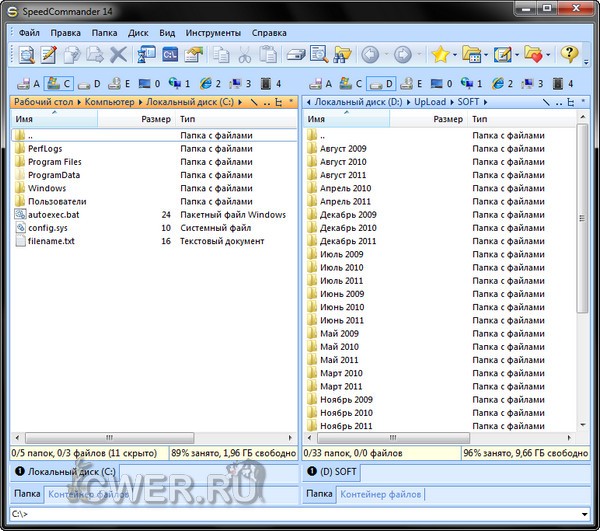Select drive A in left panel drive bar
This screenshot has height=531, width=600.
coord(29,83)
